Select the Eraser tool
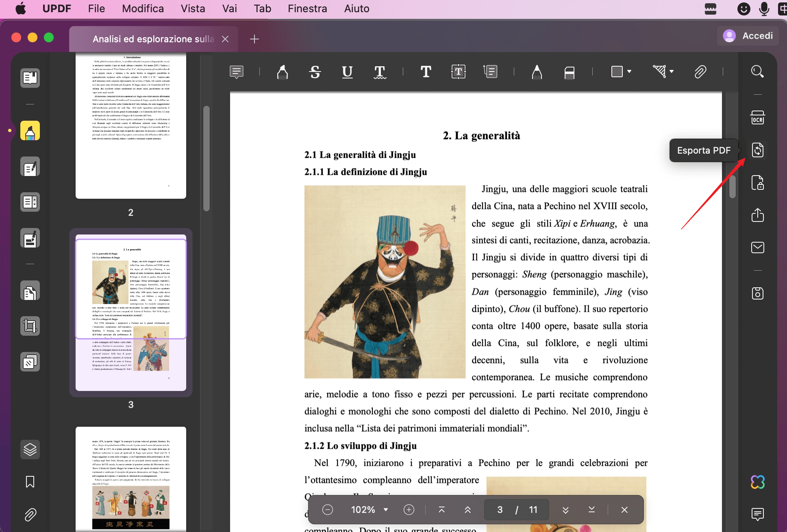This screenshot has height=532, width=787. tap(569, 72)
